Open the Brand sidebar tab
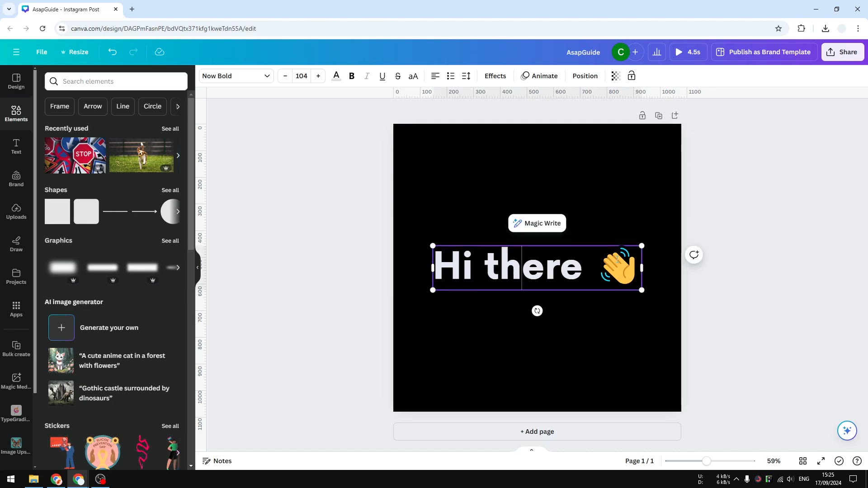Viewport: 868px width, 488px height. [16, 179]
